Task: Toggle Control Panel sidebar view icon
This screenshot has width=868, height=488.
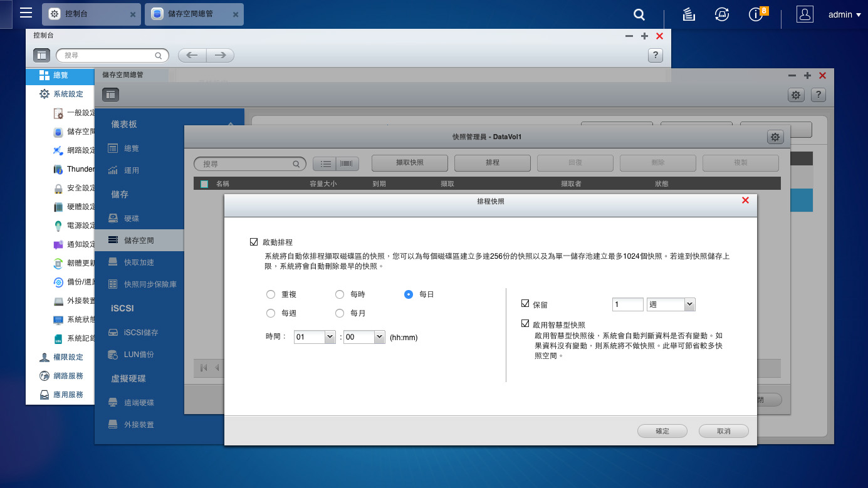Action: point(41,55)
